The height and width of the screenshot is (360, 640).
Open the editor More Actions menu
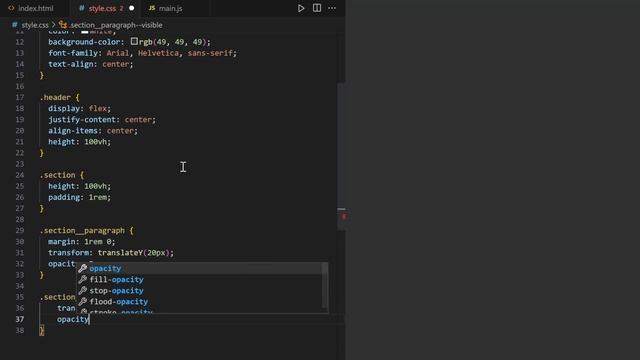click(x=332, y=8)
